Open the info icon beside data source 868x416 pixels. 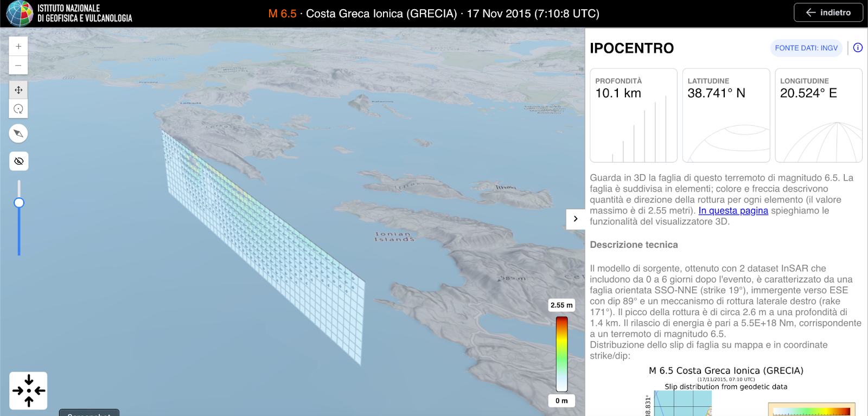pos(858,48)
